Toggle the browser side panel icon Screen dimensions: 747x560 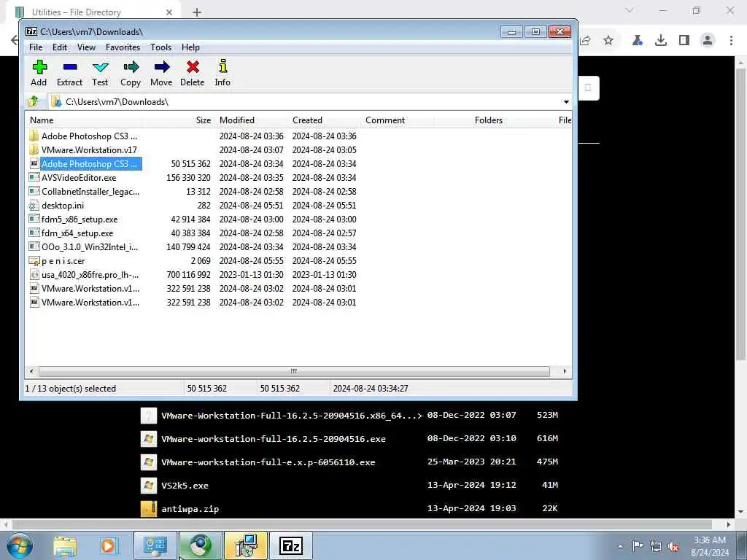coord(684,41)
